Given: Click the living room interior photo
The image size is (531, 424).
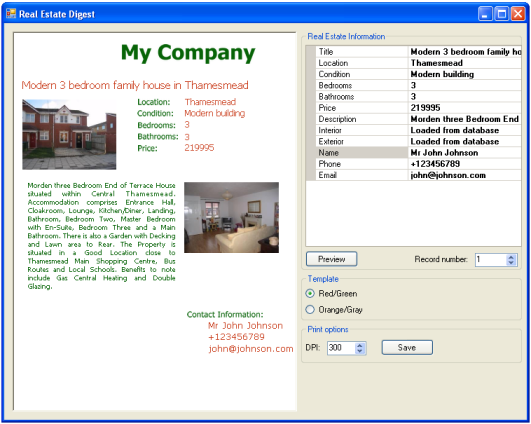Looking at the screenshot, I should (231, 217).
